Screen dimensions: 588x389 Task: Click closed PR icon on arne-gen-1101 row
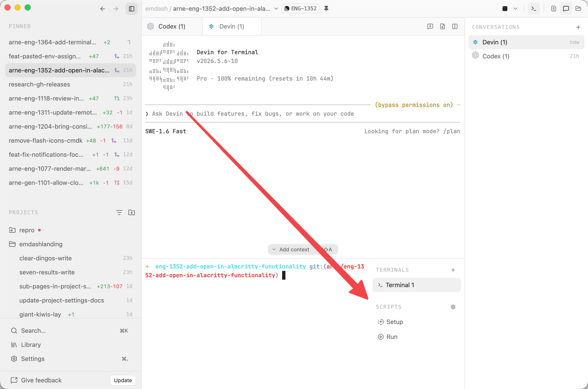[117, 183]
